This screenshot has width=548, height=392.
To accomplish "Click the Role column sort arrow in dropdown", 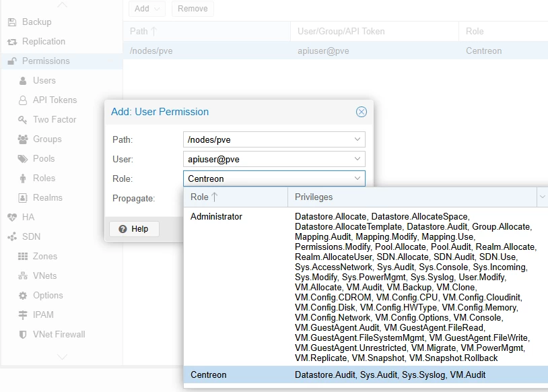I will [x=214, y=197].
